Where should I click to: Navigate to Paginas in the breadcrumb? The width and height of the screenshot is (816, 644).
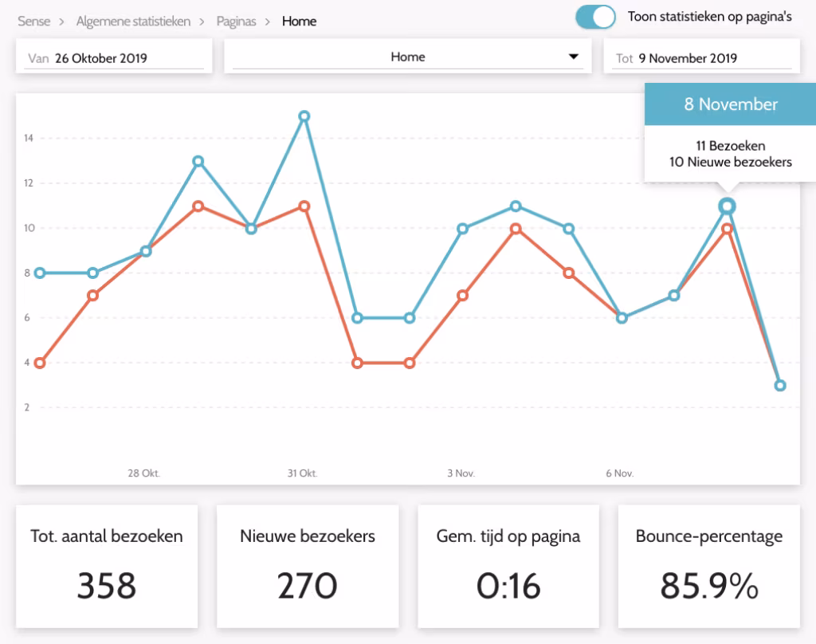tap(236, 22)
